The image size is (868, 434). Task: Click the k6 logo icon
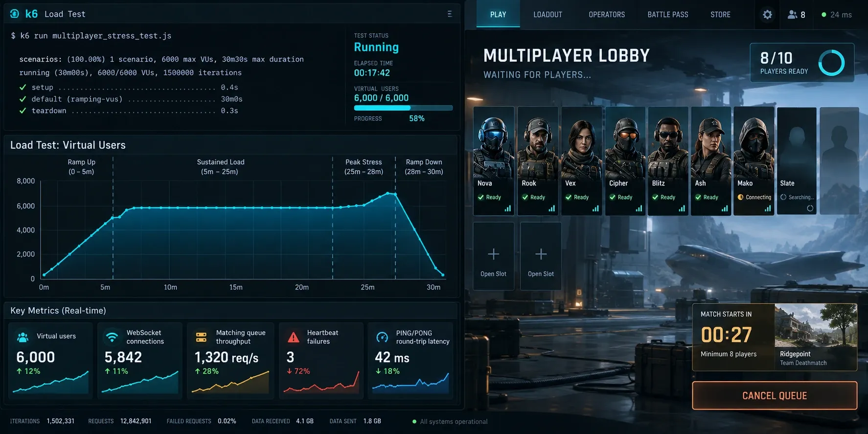coord(15,14)
